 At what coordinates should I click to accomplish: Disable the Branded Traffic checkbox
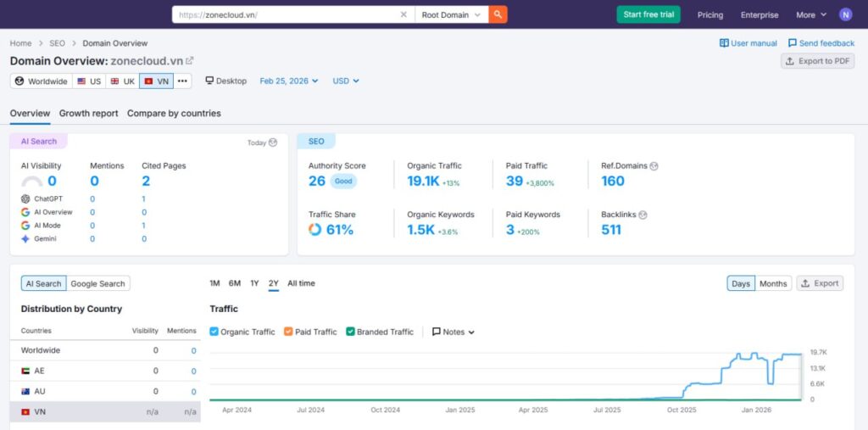coord(350,332)
